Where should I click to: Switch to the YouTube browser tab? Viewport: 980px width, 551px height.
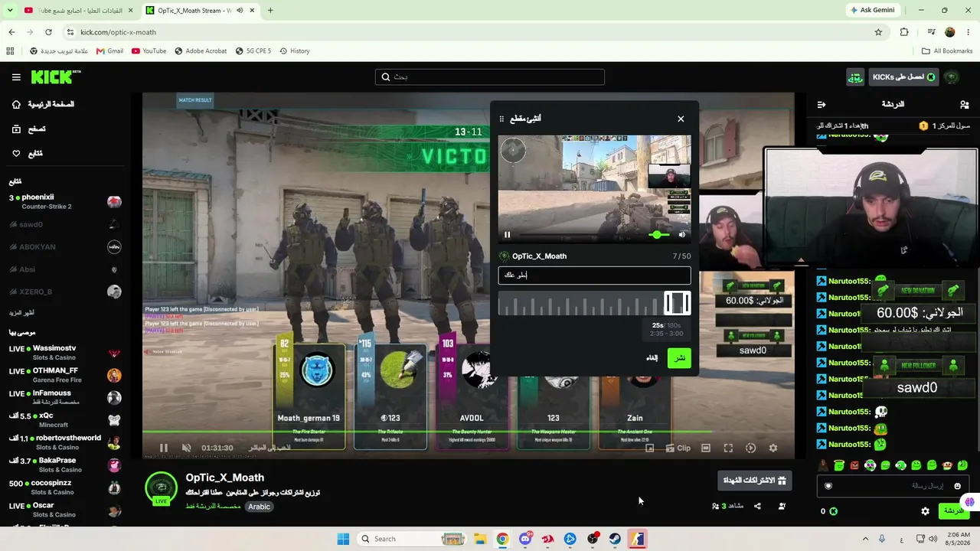[x=77, y=11]
